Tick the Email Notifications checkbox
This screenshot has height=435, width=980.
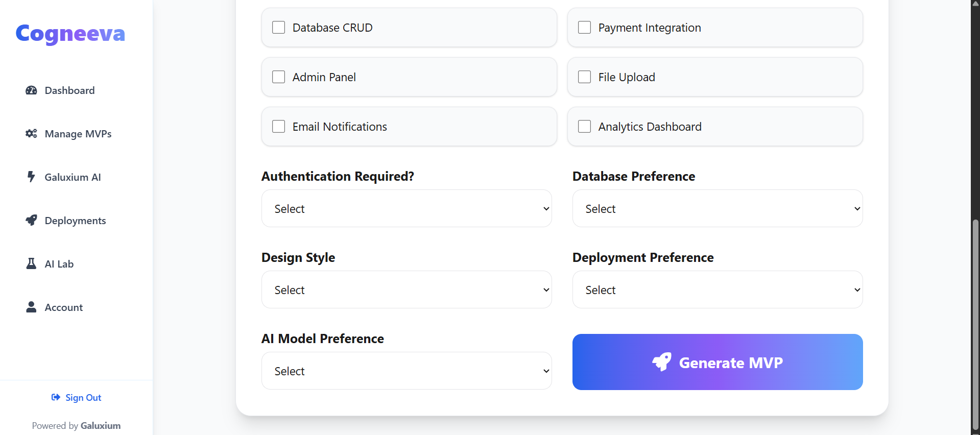coord(278,126)
